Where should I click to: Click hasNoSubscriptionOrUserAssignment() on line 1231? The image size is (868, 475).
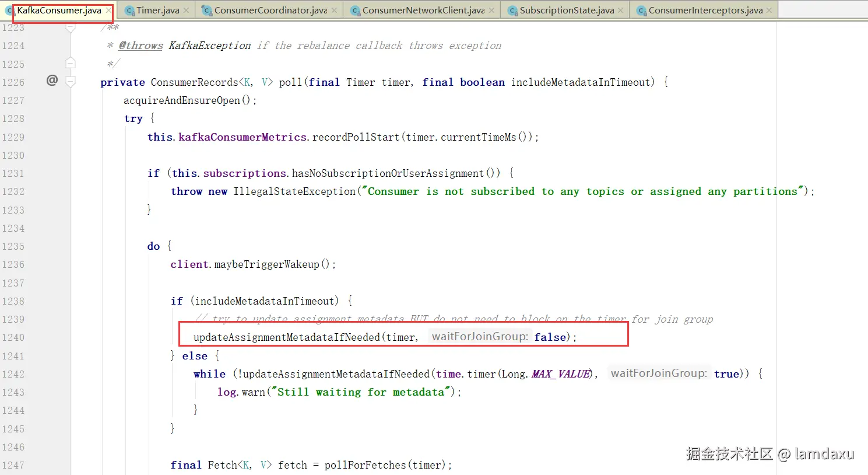click(x=396, y=173)
